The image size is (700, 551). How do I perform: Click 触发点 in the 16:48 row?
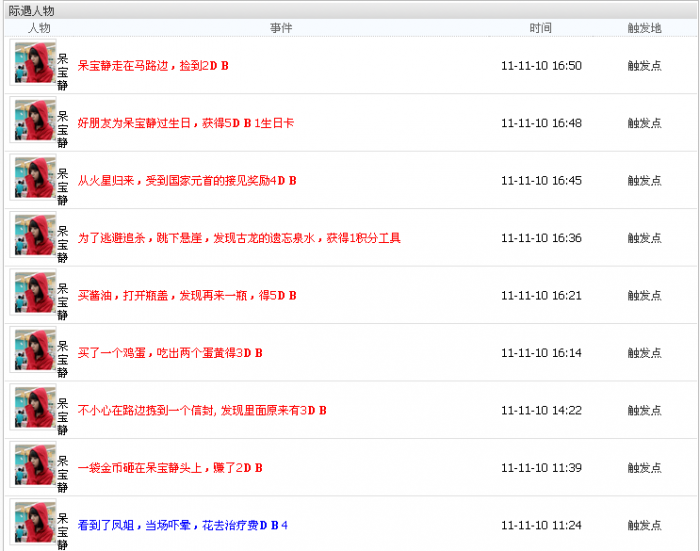coord(644,123)
